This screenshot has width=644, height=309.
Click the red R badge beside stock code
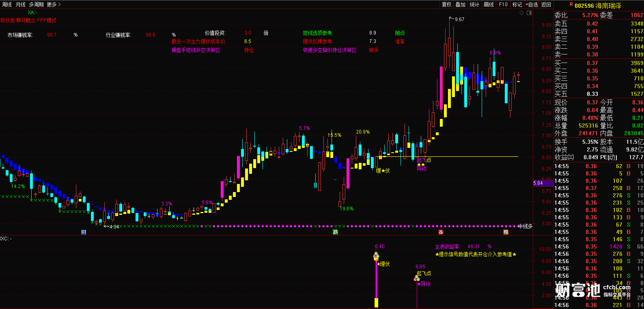[571, 4]
